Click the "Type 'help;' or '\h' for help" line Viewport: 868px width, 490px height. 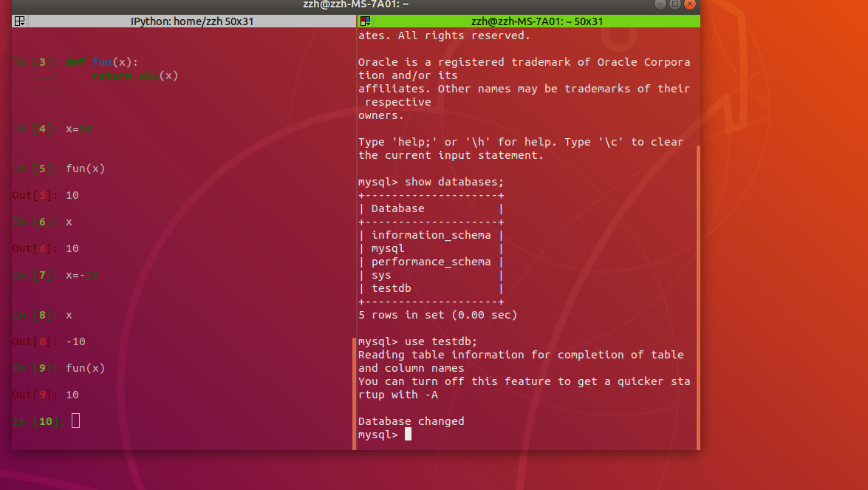pyautogui.click(x=521, y=143)
